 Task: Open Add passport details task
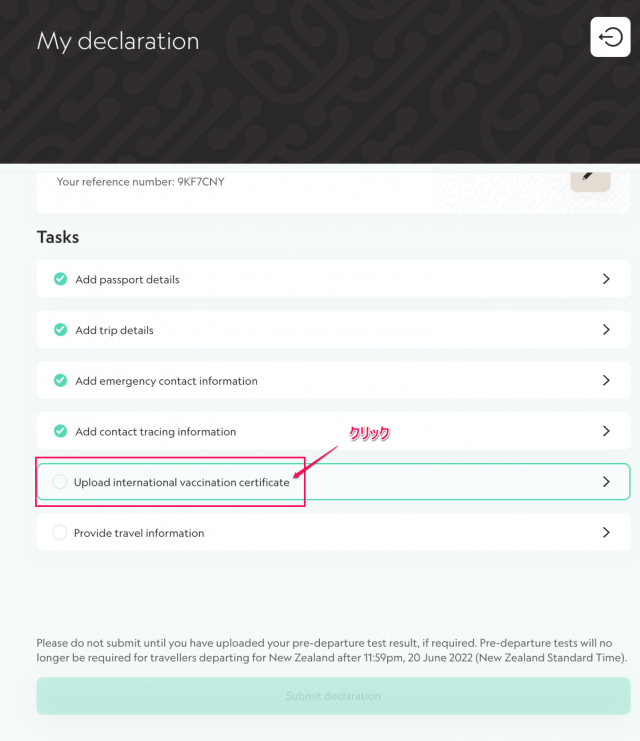[333, 279]
